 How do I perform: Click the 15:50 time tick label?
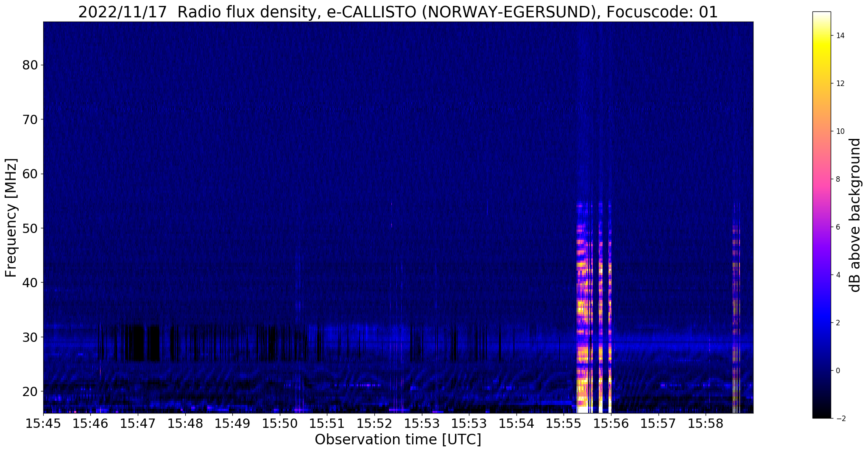280,424
